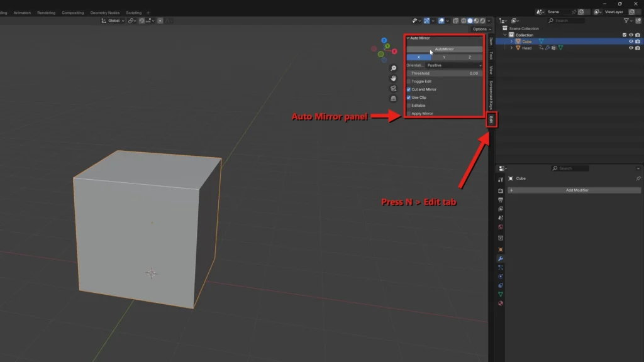Switch to wireframe viewport shading

click(x=464, y=21)
